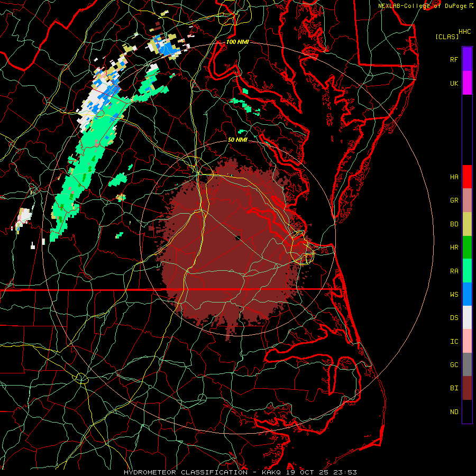Click the UK magenta legend swatch
Screen dimensions: 476x476
pos(467,83)
